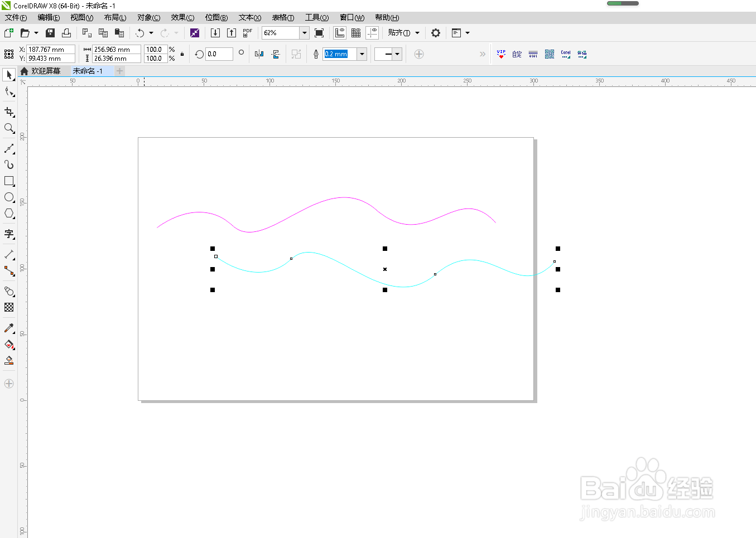Toggle show grid button

click(x=356, y=33)
